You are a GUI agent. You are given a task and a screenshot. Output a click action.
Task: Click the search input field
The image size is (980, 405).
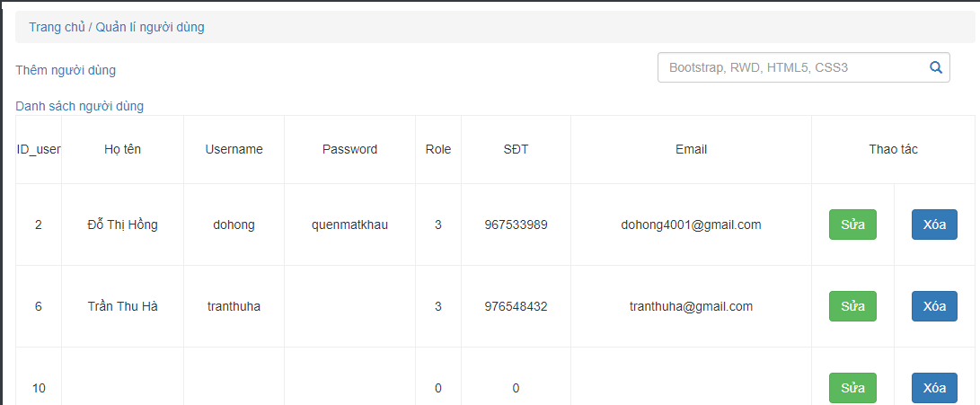coord(790,67)
